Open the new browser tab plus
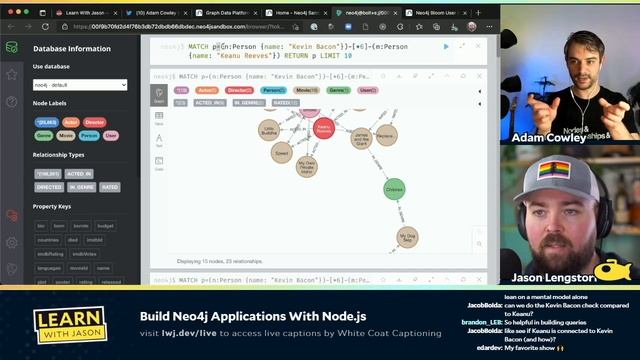The width and height of the screenshot is (640, 360). pos(478,13)
